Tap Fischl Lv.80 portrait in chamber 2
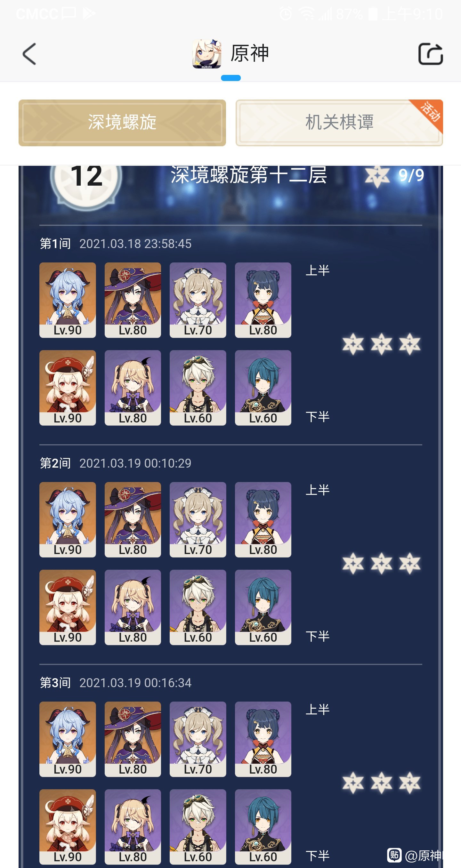 (x=133, y=607)
